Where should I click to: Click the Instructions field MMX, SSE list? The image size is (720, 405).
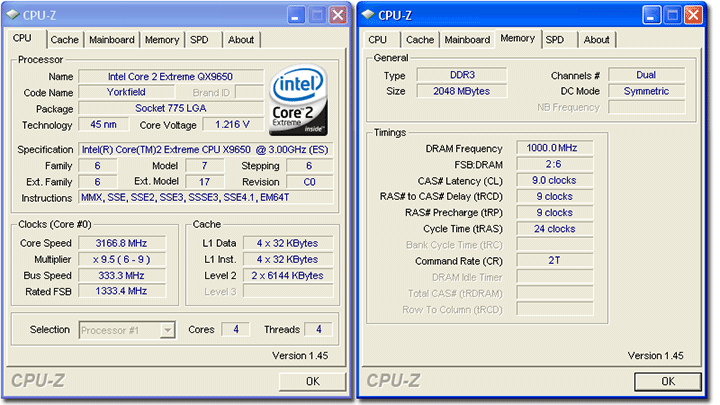(205, 197)
